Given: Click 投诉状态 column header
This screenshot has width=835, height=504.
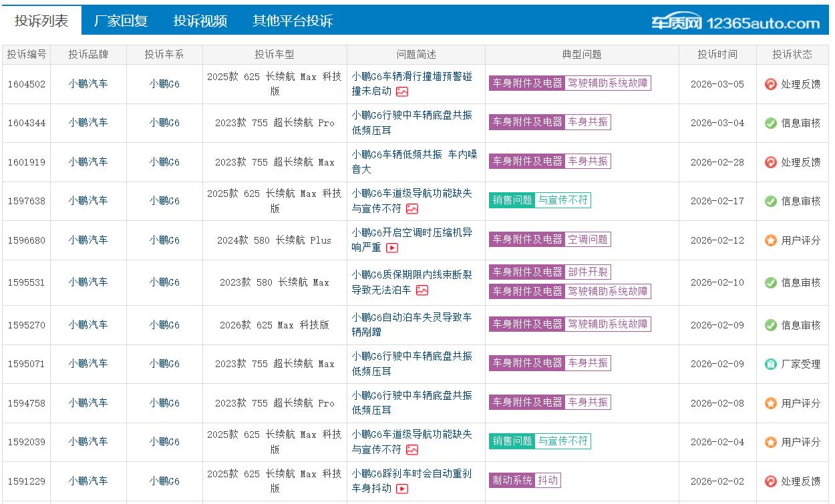Looking at the screenshot, I should coord(792,55).
